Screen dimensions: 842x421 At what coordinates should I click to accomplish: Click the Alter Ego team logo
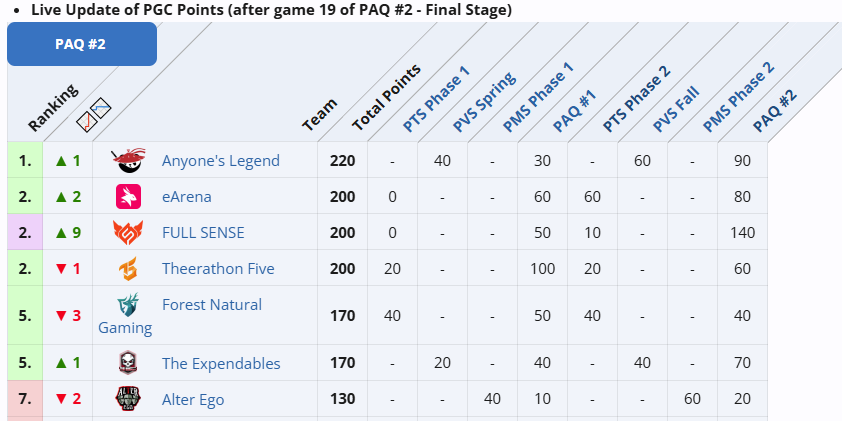tap(129, 399)
